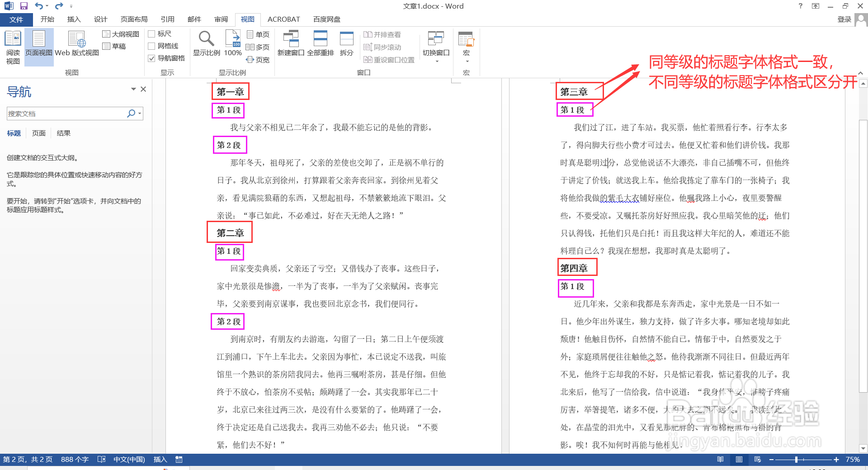The image size is (868, 470).
Task: Close the navigation pane
Action: (x=143, y=89)
